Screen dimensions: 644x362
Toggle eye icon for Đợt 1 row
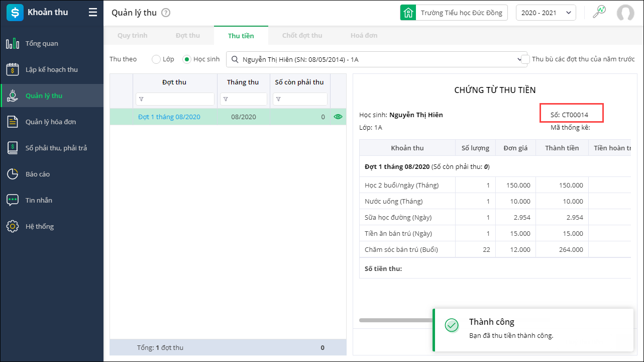(338, 117)
